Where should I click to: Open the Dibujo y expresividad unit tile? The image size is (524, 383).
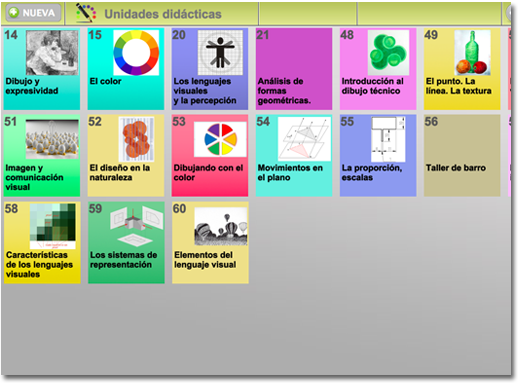[42, 69]
